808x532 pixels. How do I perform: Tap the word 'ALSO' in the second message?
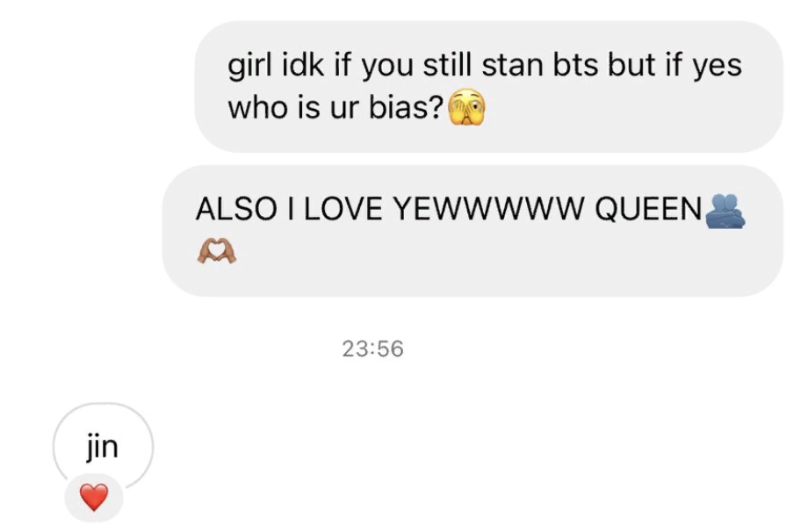(236, 209)
